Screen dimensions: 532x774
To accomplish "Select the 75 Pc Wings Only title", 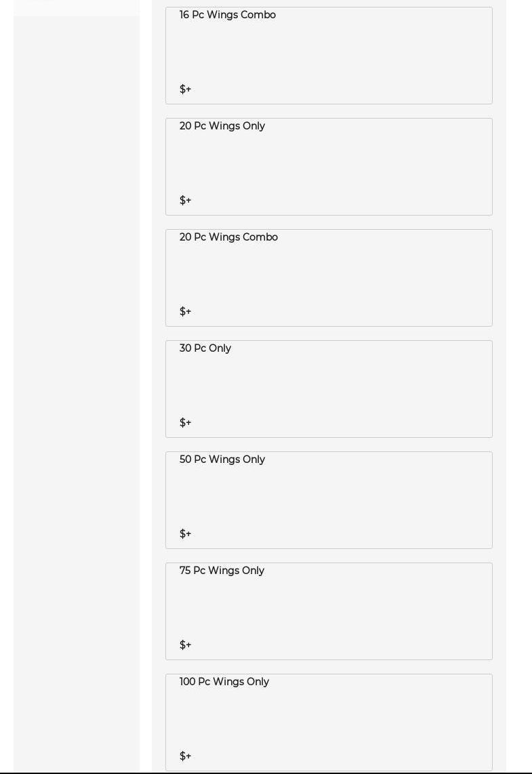I will click(222, 571).
